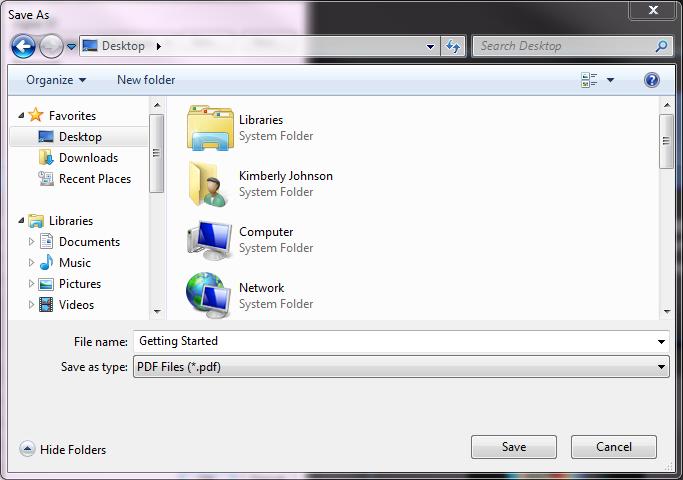This screenshot has height=480, width=683.
Task: Select the Network system folder icon
Action: point(209,295)
